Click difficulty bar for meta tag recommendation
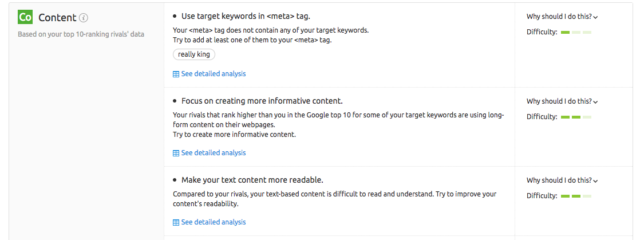 (x=576, y=32)
